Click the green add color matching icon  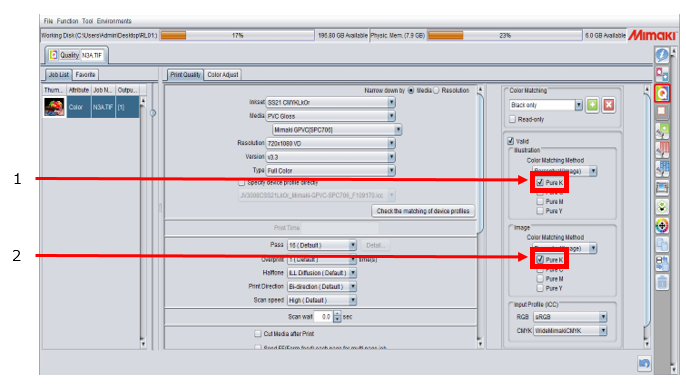pyautogui.click(x=592, y=105)
